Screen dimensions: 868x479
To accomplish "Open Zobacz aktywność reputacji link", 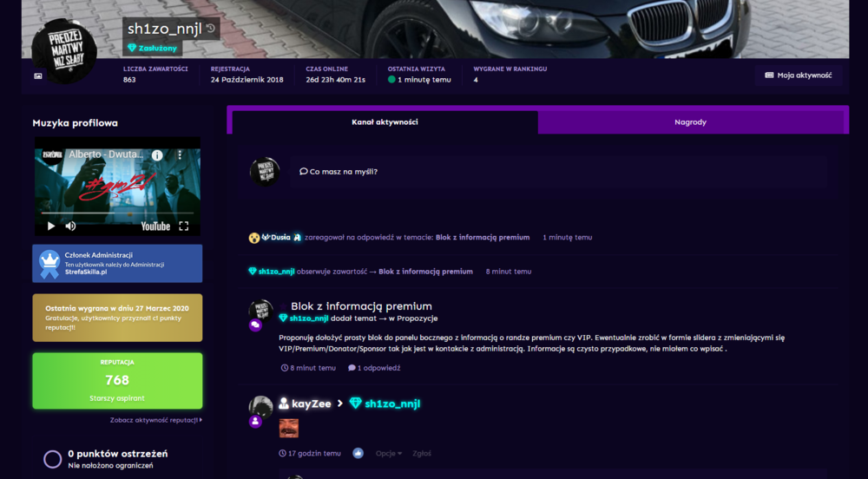I will coord(156,420).
